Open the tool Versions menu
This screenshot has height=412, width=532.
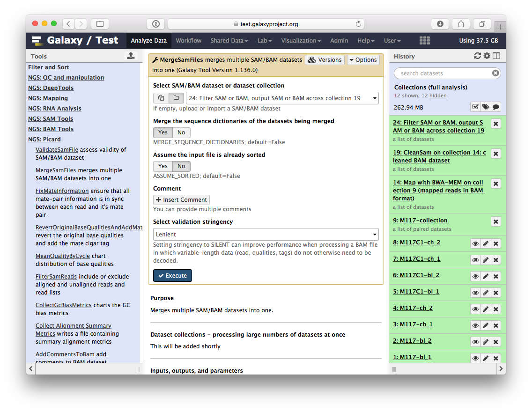point(325,59)
